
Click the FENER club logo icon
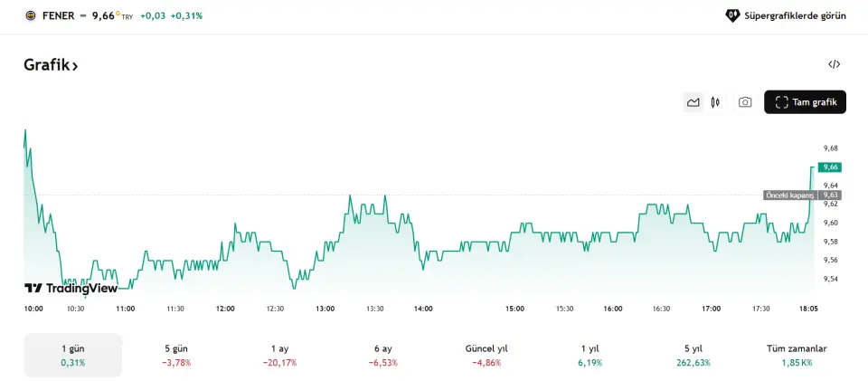[x=30, y=15]
